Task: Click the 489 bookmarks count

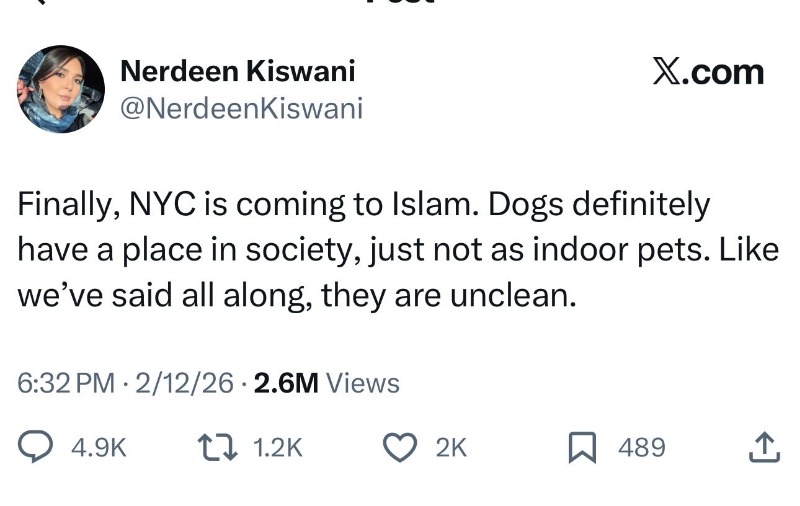Action: [641, 447]
